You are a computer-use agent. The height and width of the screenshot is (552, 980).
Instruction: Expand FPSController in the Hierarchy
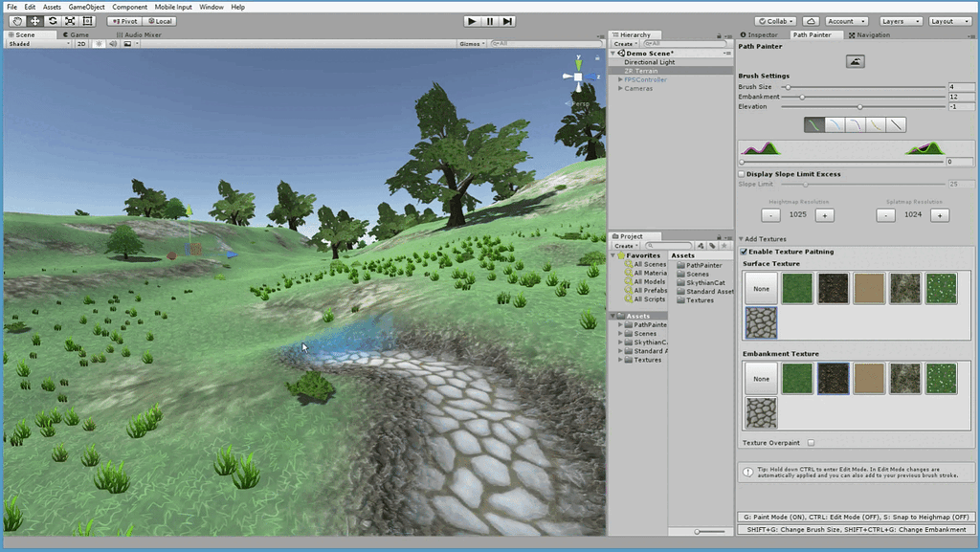pos(619,80)
